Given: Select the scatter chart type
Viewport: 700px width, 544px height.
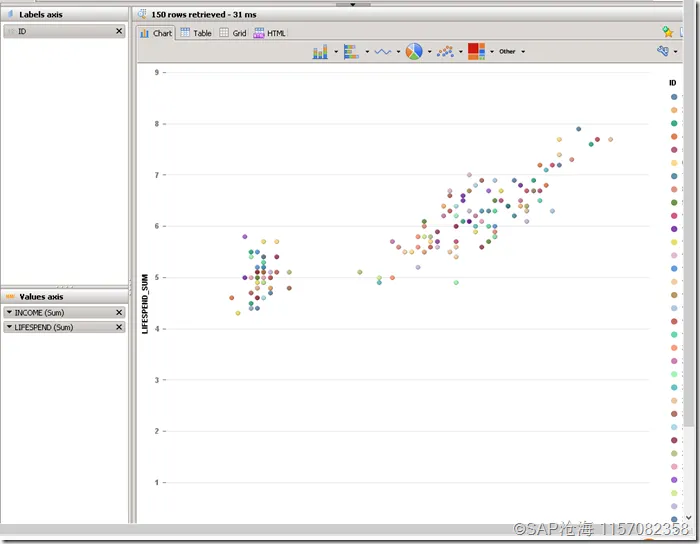Looking at the screenshot, I should pyautogui.click(x=445, y=52).
